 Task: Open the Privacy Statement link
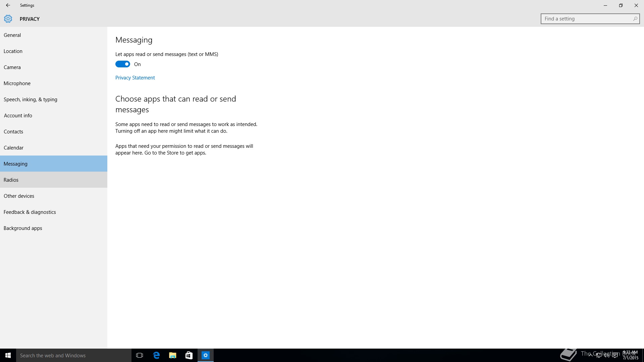tap(135, 78)
